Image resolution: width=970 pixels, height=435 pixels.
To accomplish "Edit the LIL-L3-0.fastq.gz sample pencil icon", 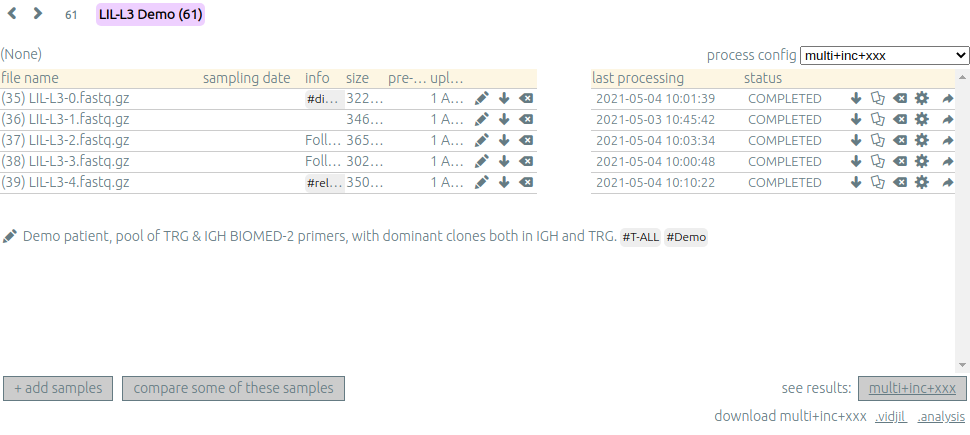I will tap(482, 98).
